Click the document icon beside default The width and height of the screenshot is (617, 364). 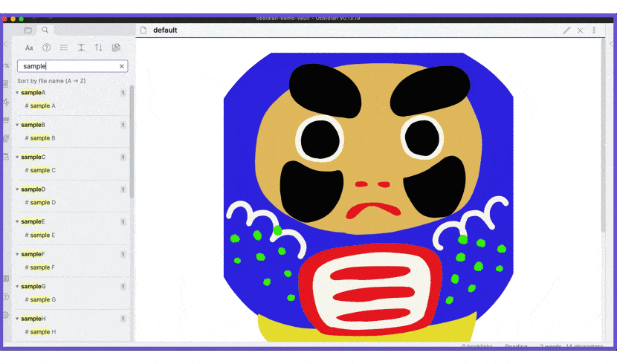click(x=143, y=30)
